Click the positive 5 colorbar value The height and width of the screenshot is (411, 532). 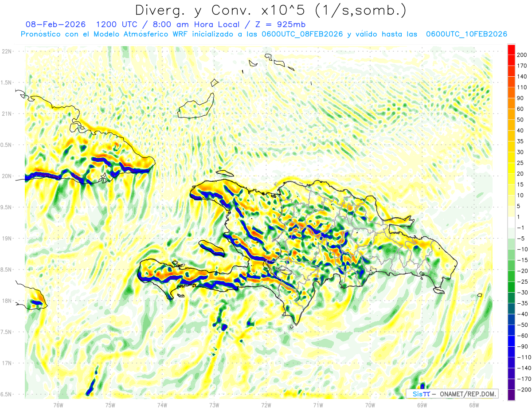[519, 206]
